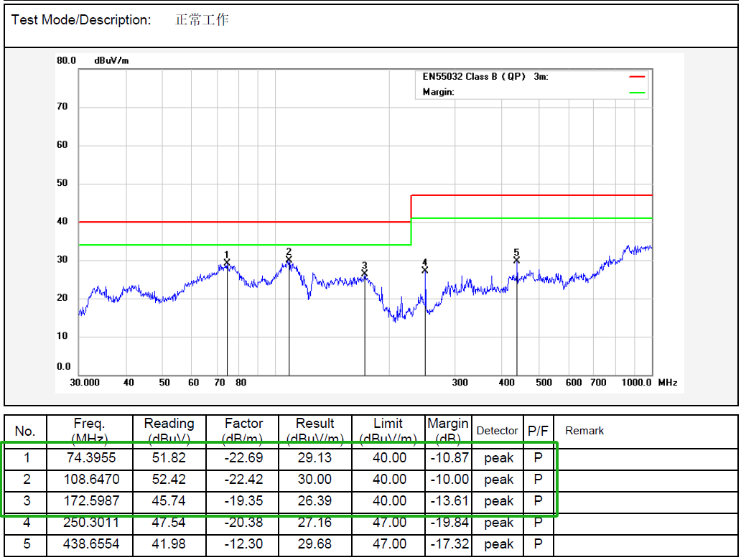Click the Test Mode/Description label

tap(81, 20)
